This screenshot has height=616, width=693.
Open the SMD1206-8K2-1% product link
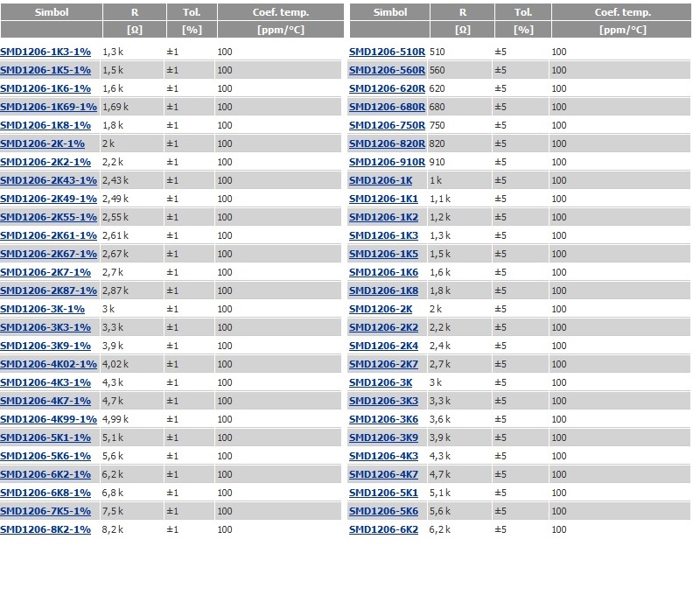click(45, 529)
